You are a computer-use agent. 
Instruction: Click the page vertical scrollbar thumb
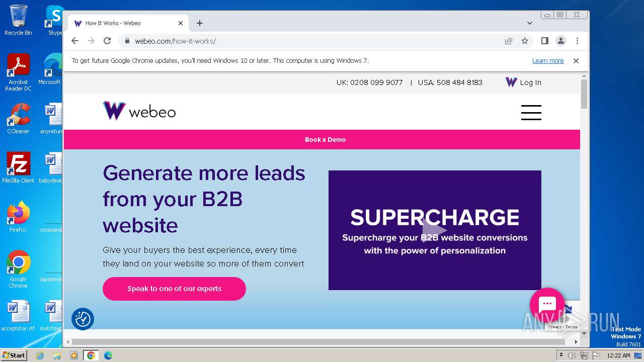click(x=584, y=94)
